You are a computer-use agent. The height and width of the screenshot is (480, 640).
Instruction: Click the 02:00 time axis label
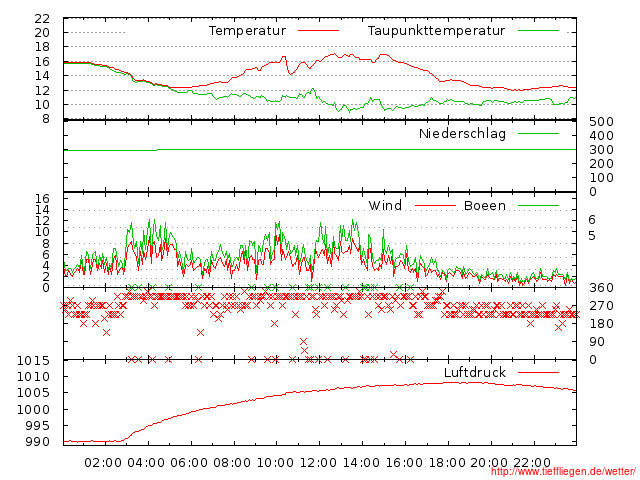(x=104, y=463)
